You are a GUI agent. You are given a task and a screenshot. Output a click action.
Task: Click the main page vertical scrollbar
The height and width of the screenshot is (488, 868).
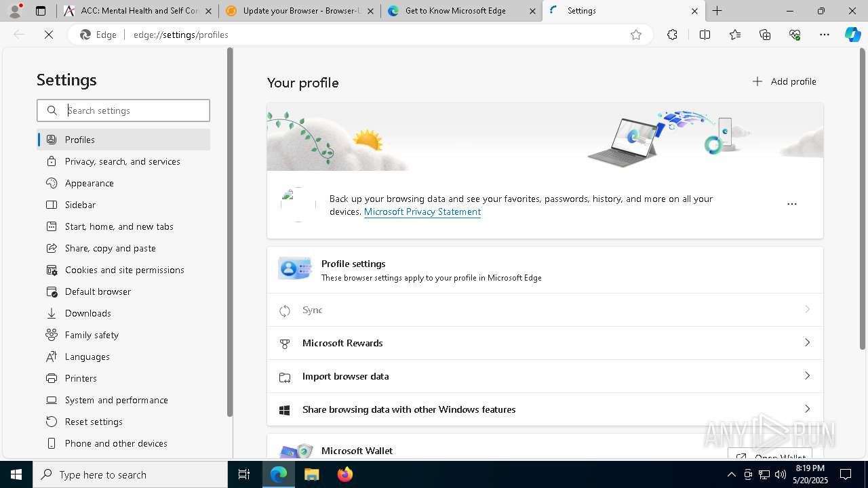pyautogui.click(x=863, y=199)
